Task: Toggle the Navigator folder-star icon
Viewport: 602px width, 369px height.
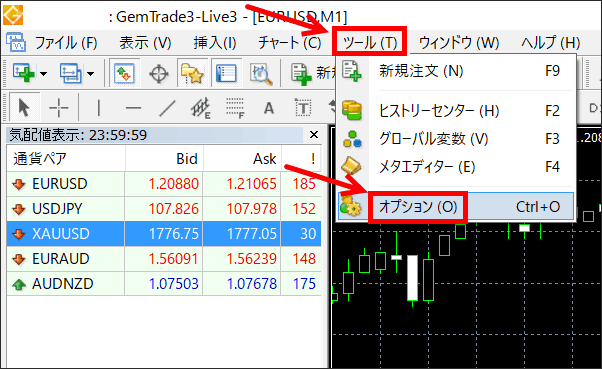Action: click(x=192, y=73)
